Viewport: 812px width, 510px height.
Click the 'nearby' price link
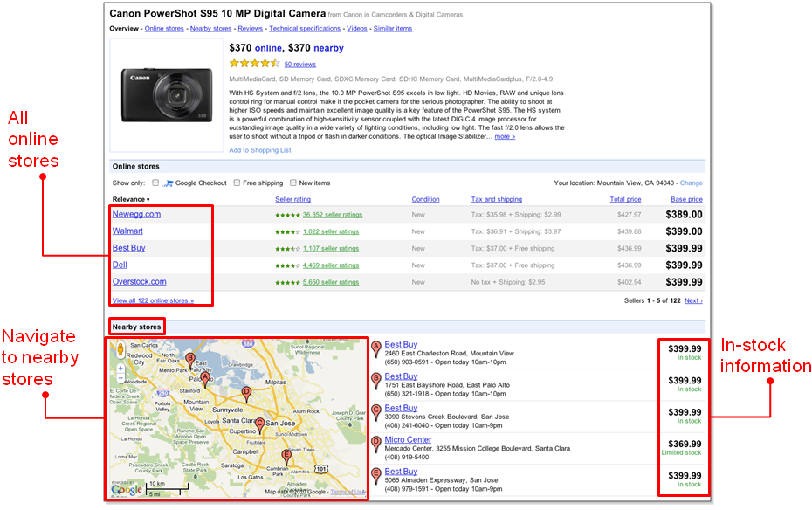click(328, 48)
